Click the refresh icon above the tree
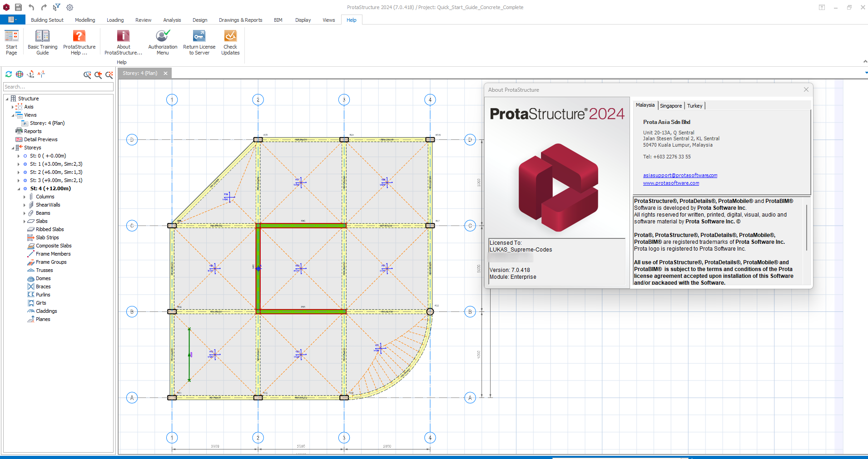The height and width of the screenshot is (459, 868). (9, 74)
